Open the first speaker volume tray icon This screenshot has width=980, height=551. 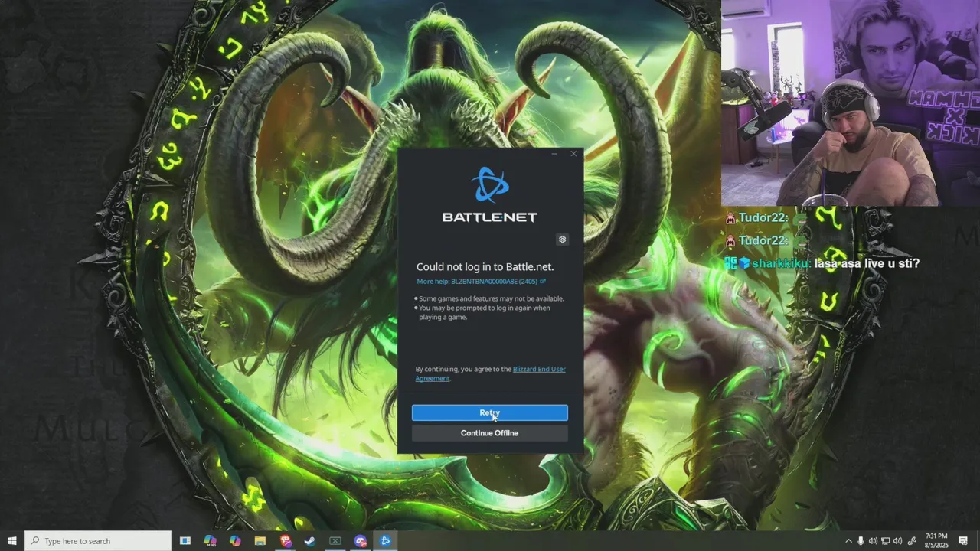pyautogui.click(x=873, y=541)
